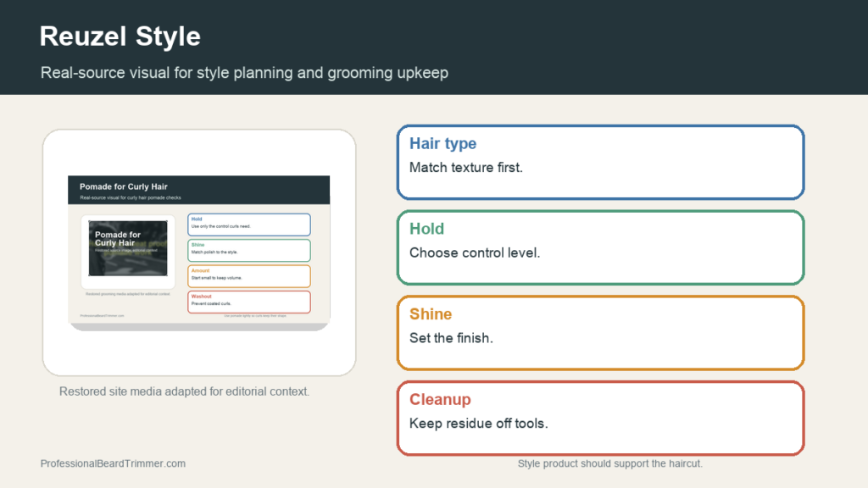Click the small Shine box in thumbnail
The image size is (868, 488).
tap(249, 250)
